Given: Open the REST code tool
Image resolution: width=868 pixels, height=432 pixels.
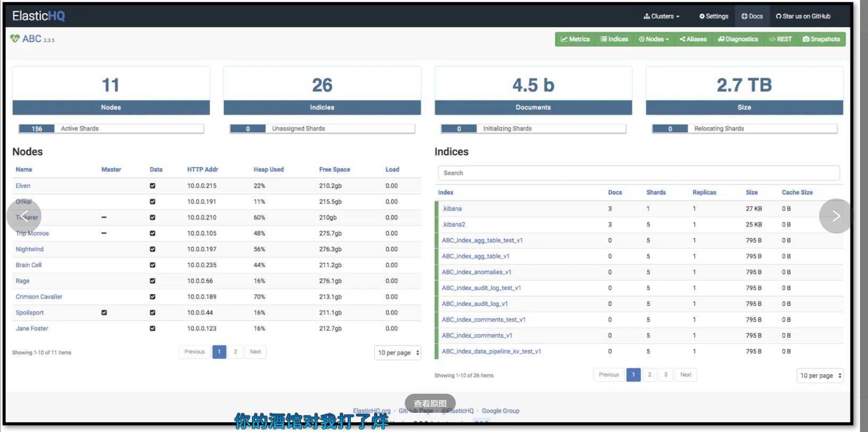Looking at the screenshot, I should 780,39.
